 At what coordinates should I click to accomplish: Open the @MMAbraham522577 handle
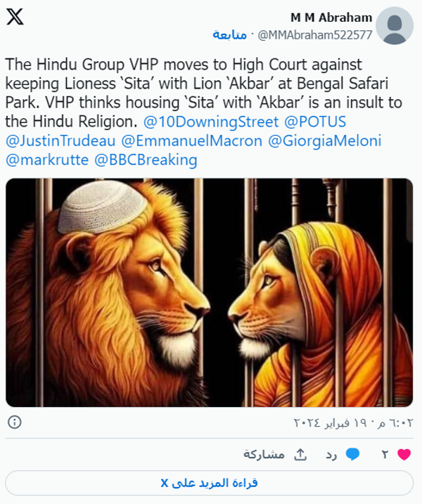tap(315, 34)
